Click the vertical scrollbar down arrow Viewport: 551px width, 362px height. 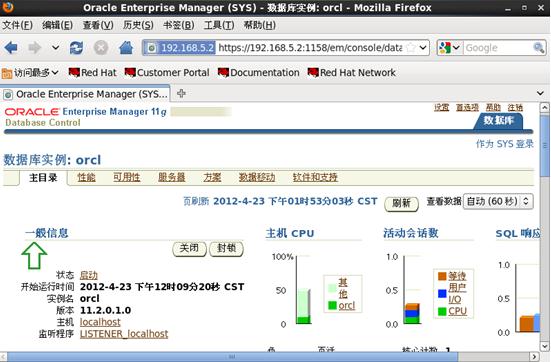[x=544, y=346]
